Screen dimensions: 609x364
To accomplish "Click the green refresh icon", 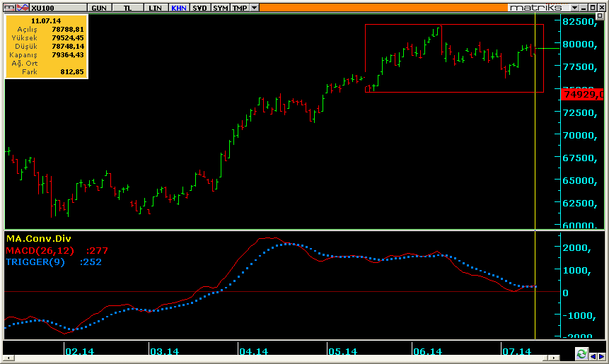I will tap(581, 353).
